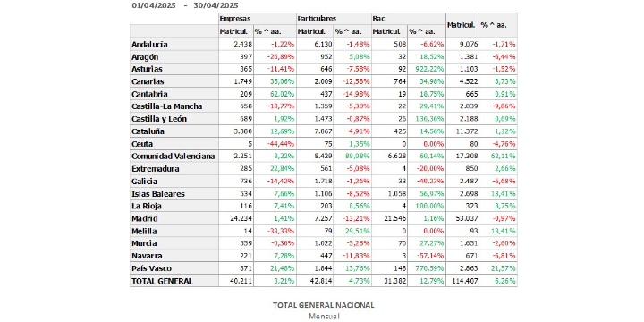Click the TOTAL GENERAL row label

click(x=162, y=281)
